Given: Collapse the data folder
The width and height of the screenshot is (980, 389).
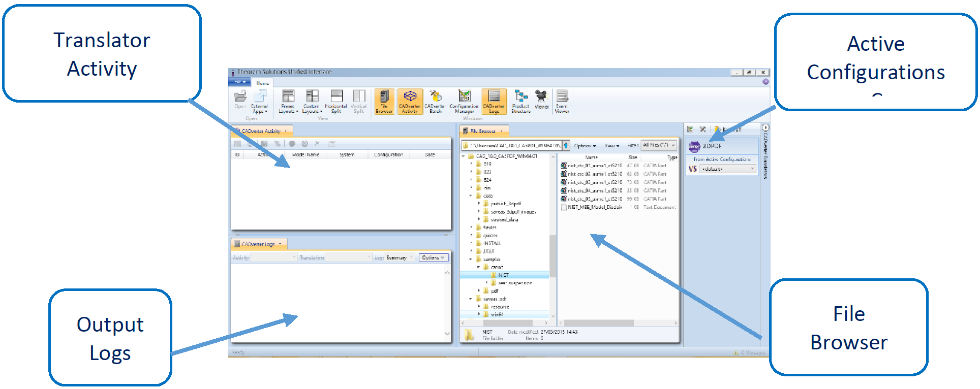Looking at the screenshot, I should [471, 196].
